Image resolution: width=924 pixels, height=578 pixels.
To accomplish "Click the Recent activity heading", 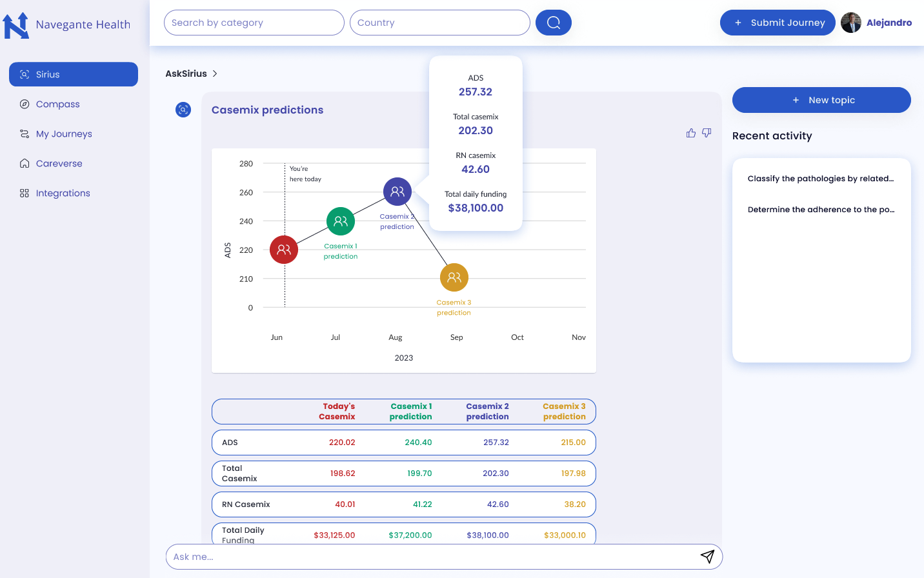I will [772, 135].
